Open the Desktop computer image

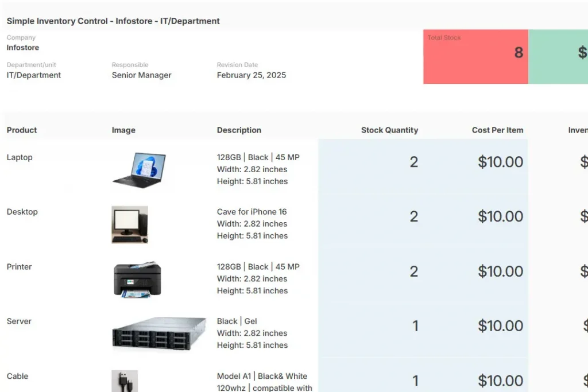tap(130, 224)
